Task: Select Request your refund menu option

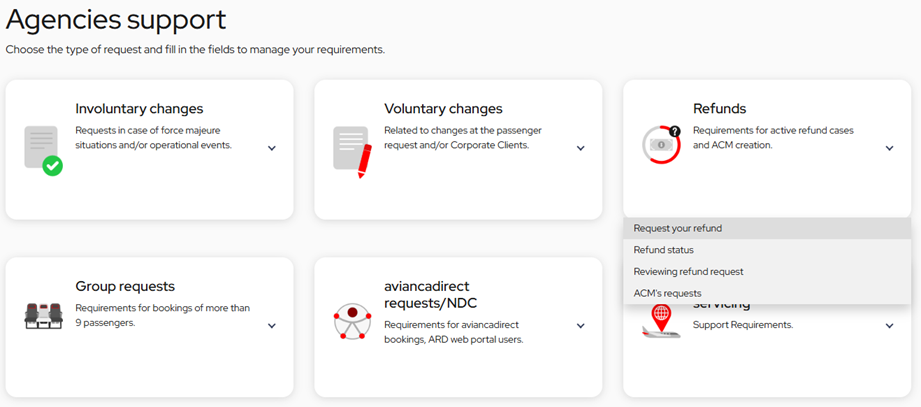Action: (677, 228)
